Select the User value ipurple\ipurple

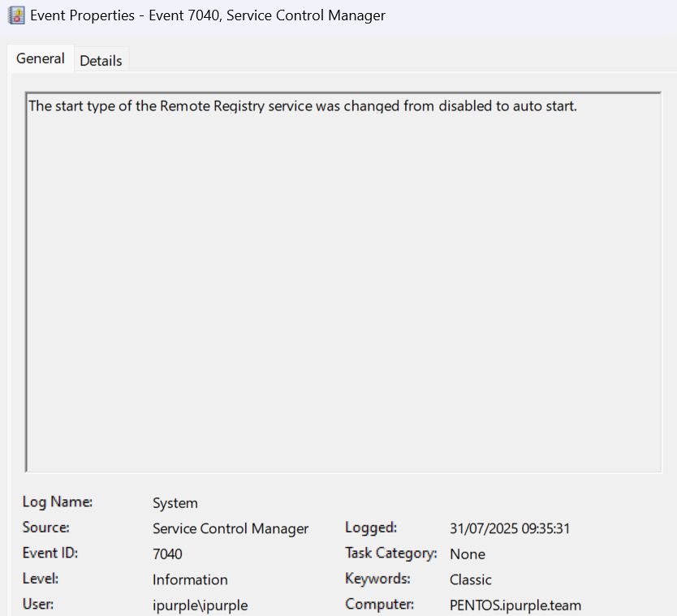[x=200, y=605]
